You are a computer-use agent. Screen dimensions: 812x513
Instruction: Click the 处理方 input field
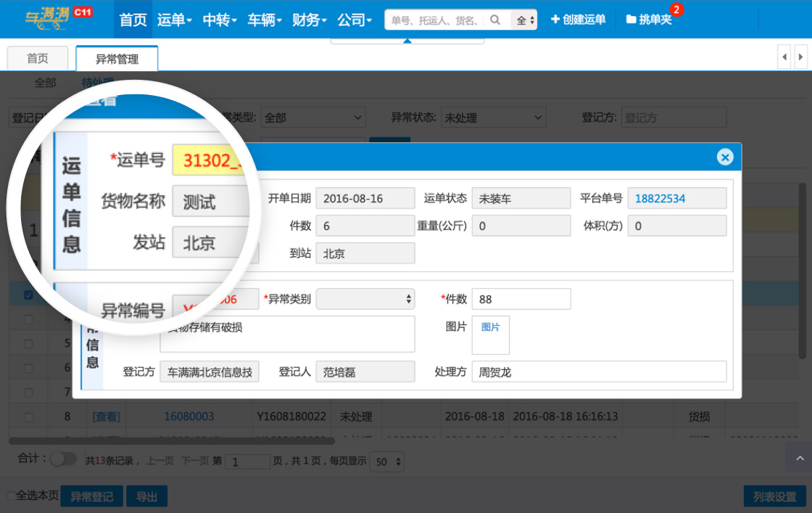(598, 372)
